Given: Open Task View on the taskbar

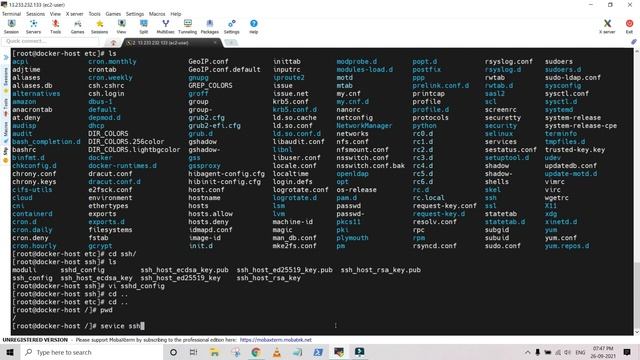Looking at the screenshot, I should click(x=193, y=352).
